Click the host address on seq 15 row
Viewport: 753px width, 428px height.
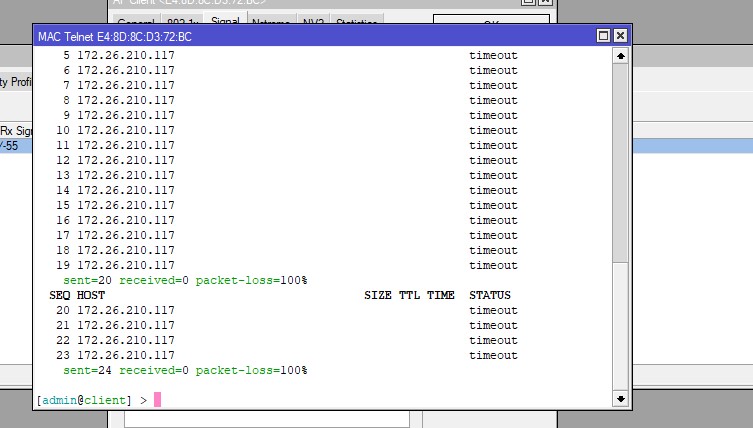pos(126,205)
